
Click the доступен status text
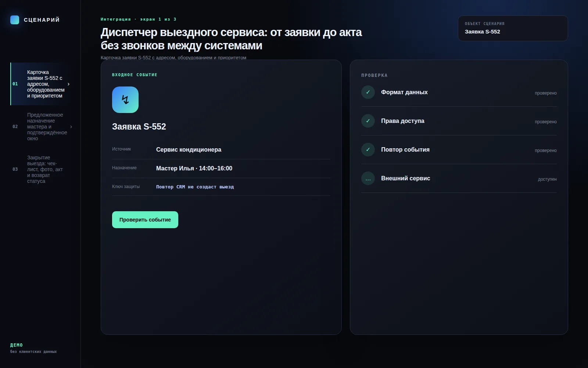pos(547,179)
